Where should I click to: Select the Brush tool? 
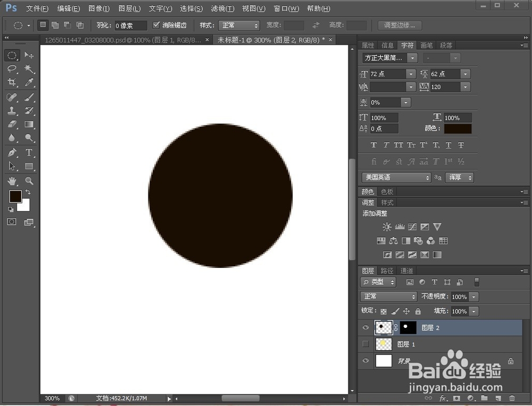pyautogui.click(x=29, y=98)
